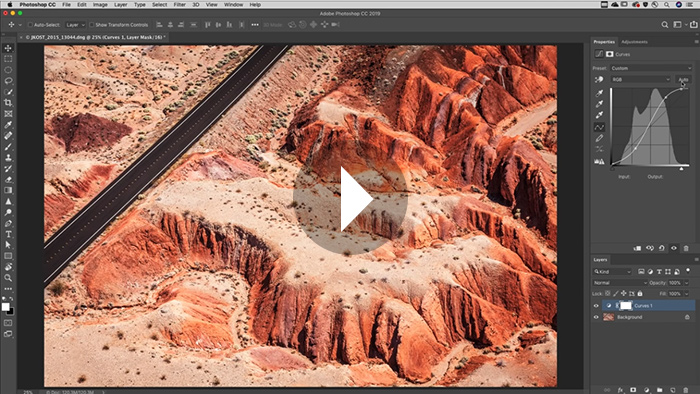Click the layer style fx icon
The height and width of the screenshot is (394, 700).
(x=620, y=390)
